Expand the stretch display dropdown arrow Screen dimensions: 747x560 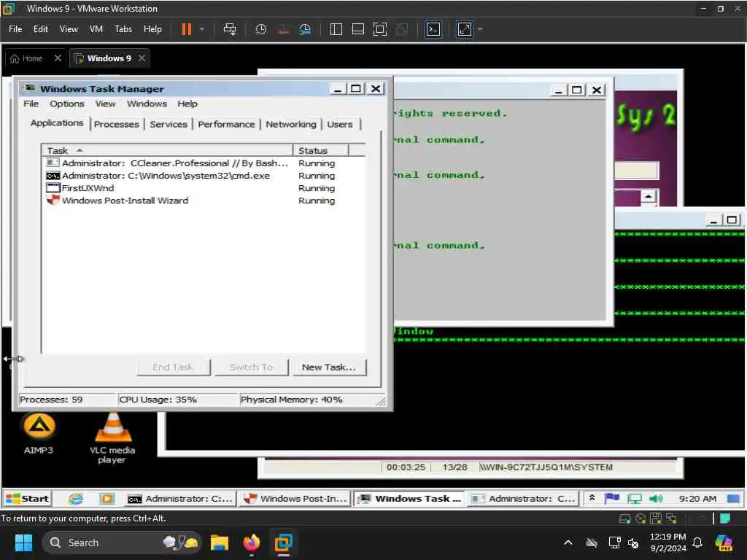480,29
